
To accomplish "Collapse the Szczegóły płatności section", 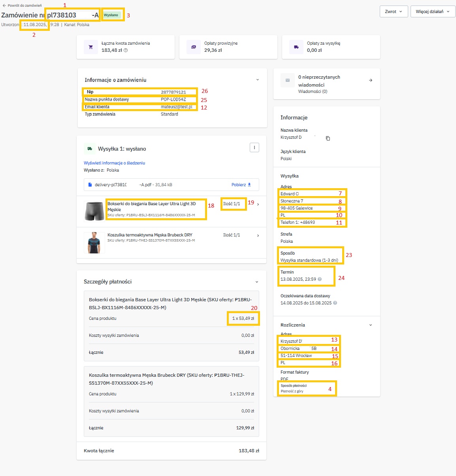I will tap(257, 282).
